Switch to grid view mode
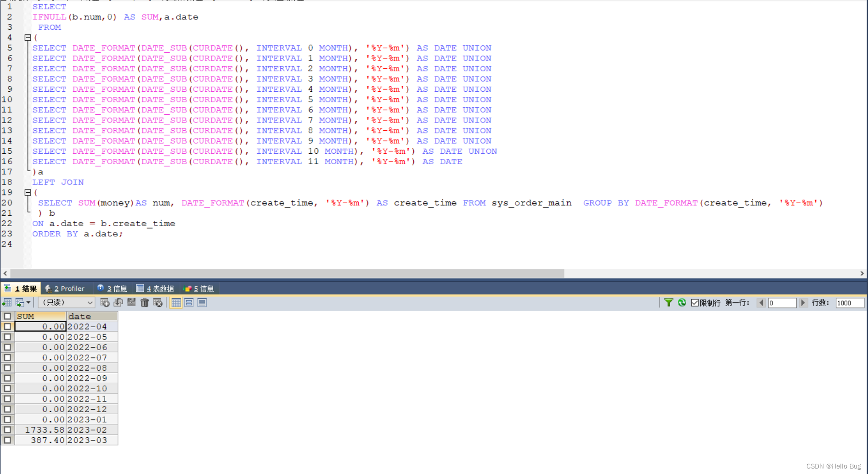Viewport: 868px width, 474px height. click(x=176, y=302)
